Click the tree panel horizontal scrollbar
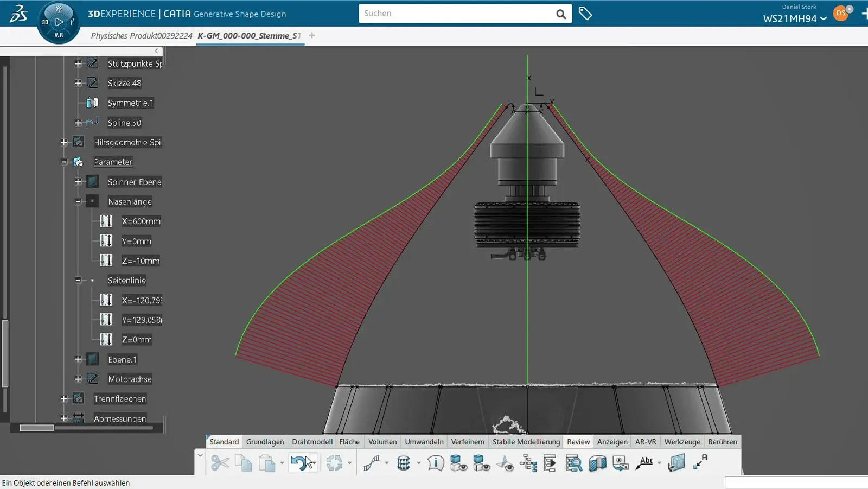 click(87, 428)
